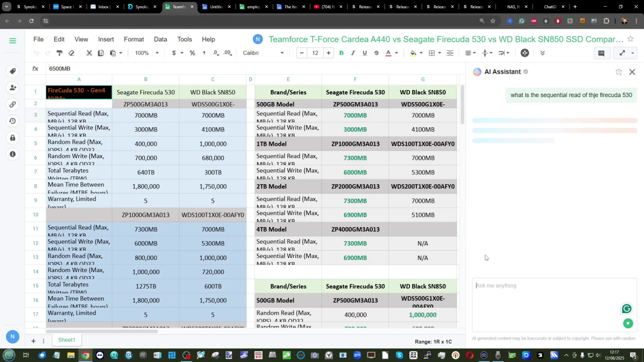
Task: Stop AI response with green stop button
Action: [x=628, y=323]
